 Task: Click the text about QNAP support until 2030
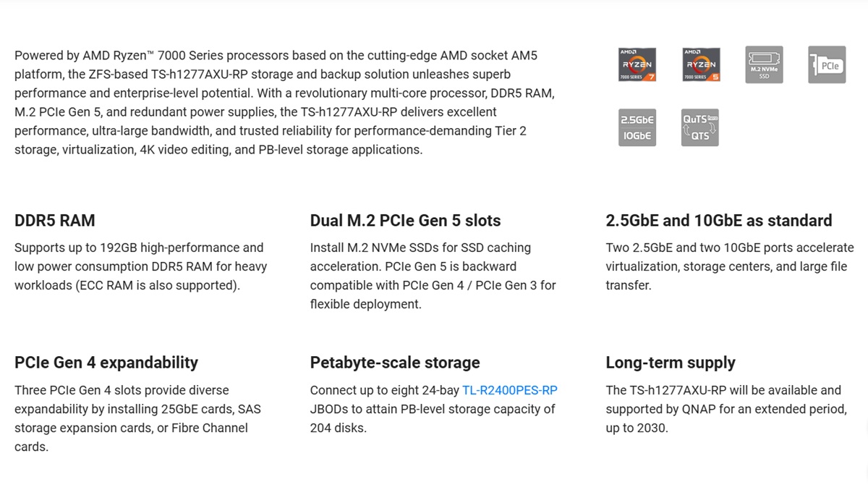(x=726, y=409)
